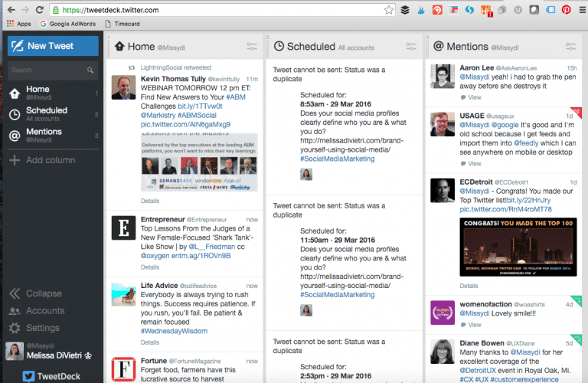Click the Add column plus icon
This screenshot has width=588, height=383.
coord(15,160)
